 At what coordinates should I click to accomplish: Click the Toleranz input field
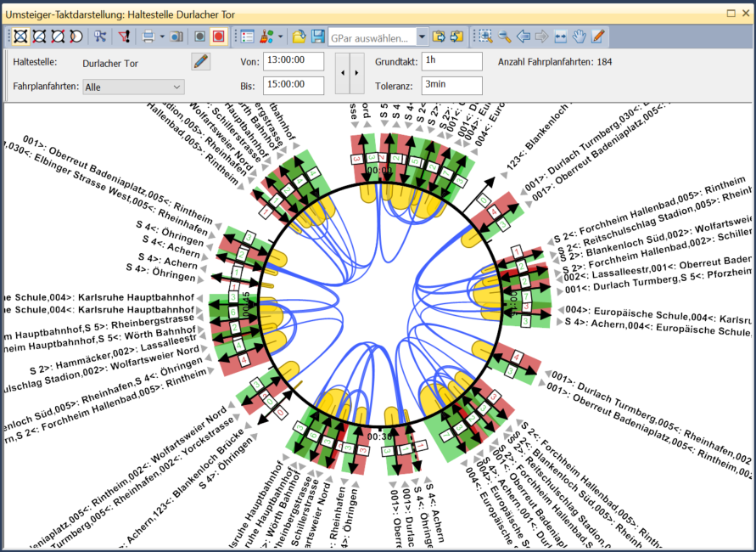tap(451, 85)
